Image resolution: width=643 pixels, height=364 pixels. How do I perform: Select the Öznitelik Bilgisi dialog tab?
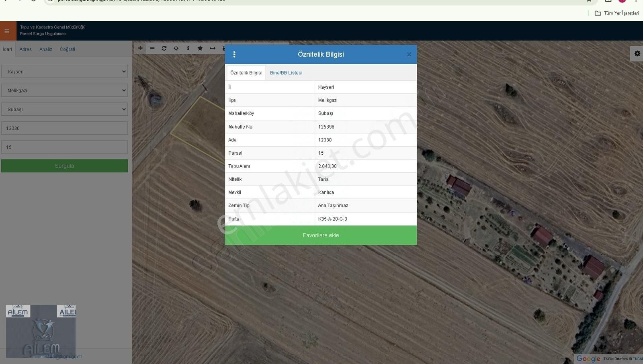[246, 73]
